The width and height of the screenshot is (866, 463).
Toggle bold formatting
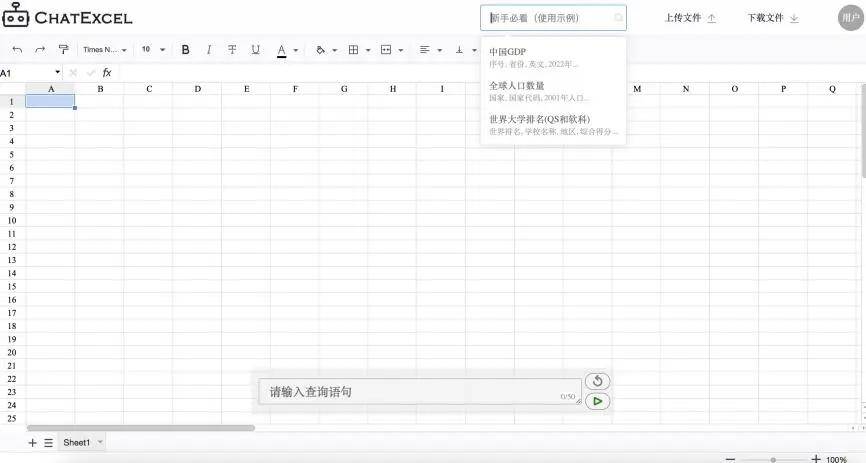tap(186, 50)
